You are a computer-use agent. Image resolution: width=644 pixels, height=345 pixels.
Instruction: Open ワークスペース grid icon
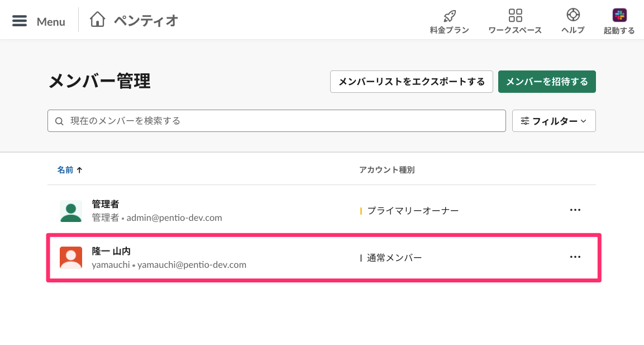tap(515, 15)
